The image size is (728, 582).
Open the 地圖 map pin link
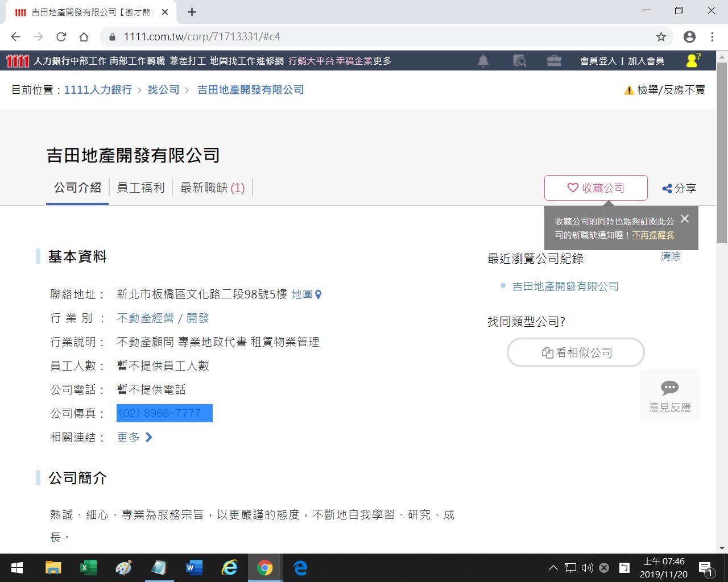307,294
